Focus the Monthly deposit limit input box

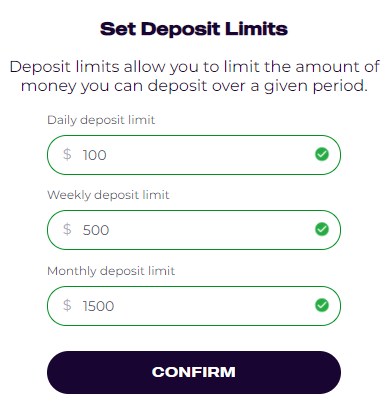[x=194, y=306]
